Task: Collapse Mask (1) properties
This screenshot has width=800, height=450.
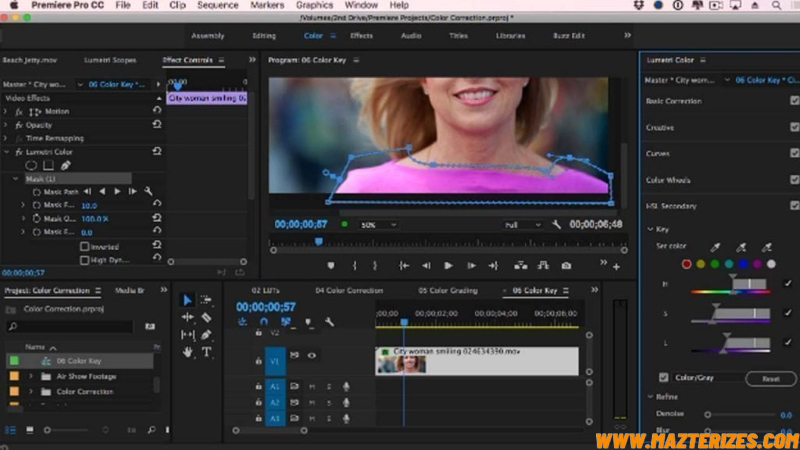Action: coord(16,179)
